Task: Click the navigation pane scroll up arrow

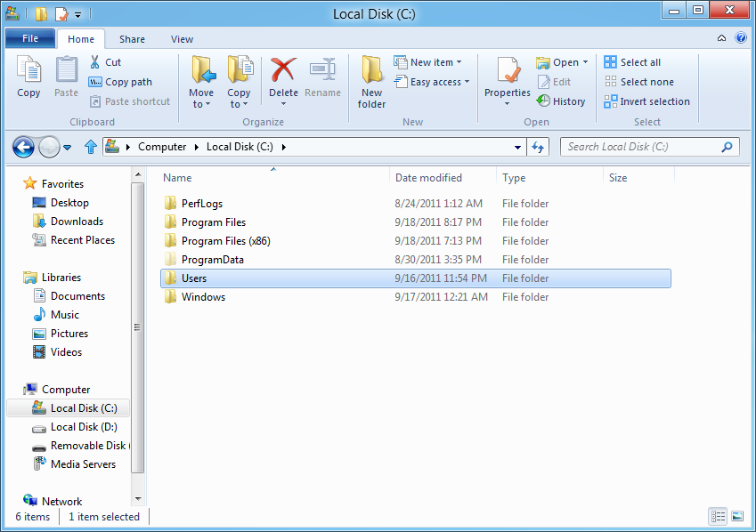Action: 138,174
